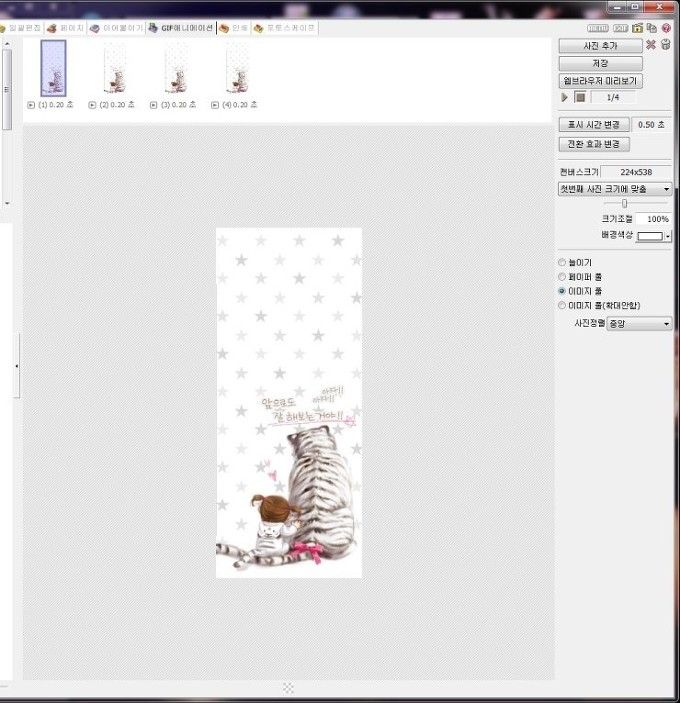Click the 224x538 canvas size field
The image size is (680, 703).
(636, 172)
